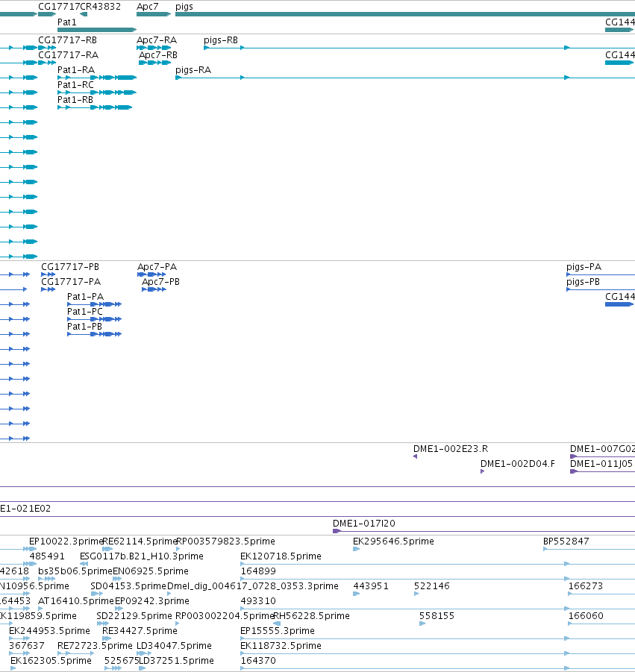Click the SD22129.5prime EST label
This screenshot has width=635, height=672.
point(134,616)
